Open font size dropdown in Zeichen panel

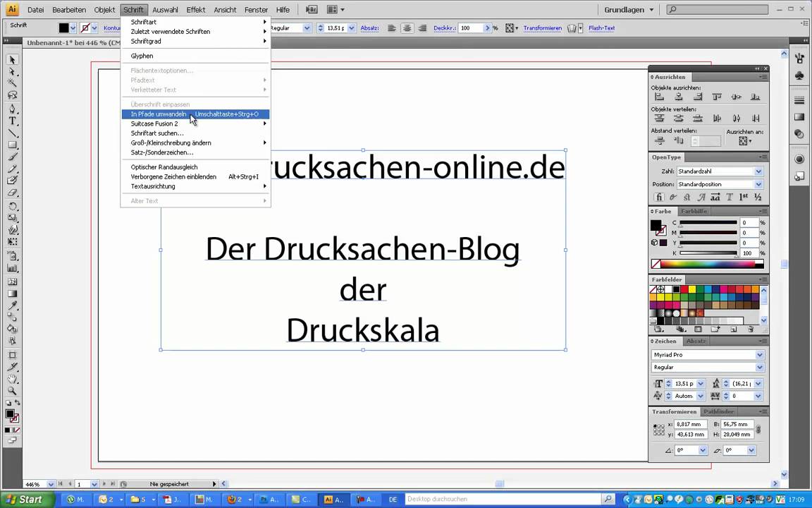[701, 384]
